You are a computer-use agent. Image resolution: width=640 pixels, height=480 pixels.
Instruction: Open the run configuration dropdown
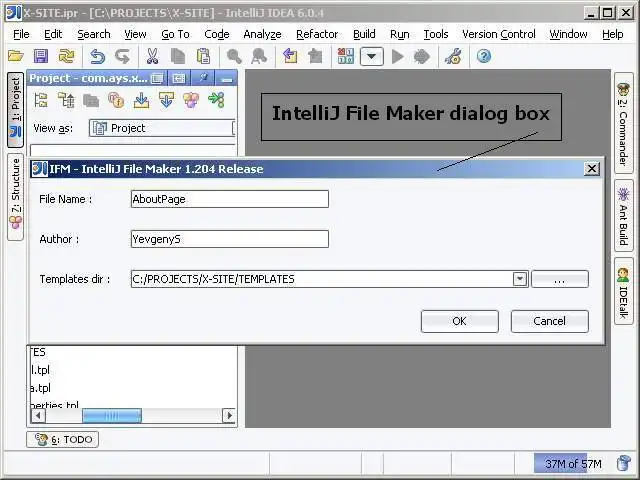coord(371,56)
